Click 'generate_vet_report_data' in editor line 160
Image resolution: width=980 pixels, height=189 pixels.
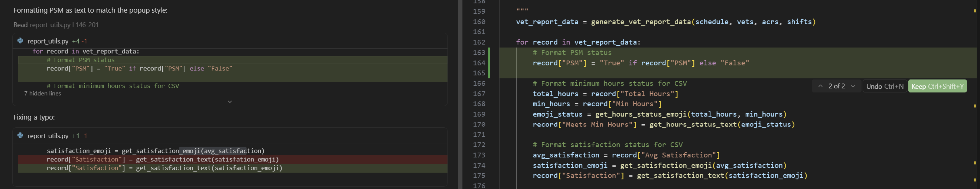(641, 22)
